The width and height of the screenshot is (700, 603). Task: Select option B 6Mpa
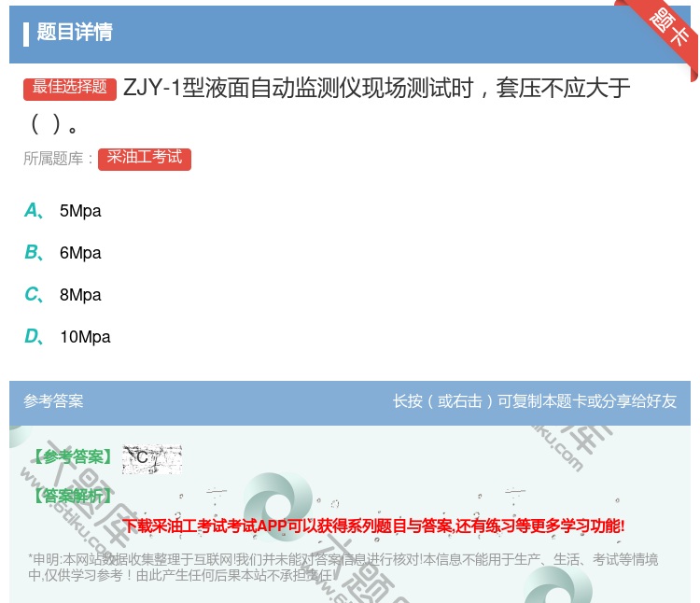[63, 253]
